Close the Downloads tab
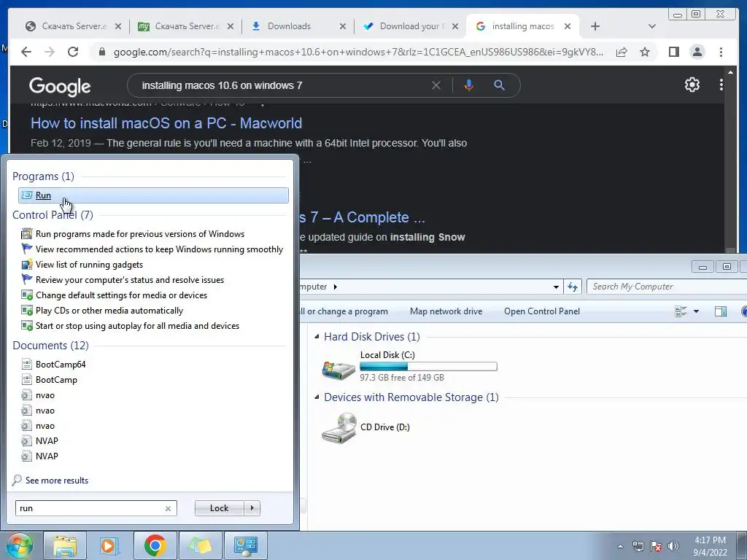 coord(343,26)
